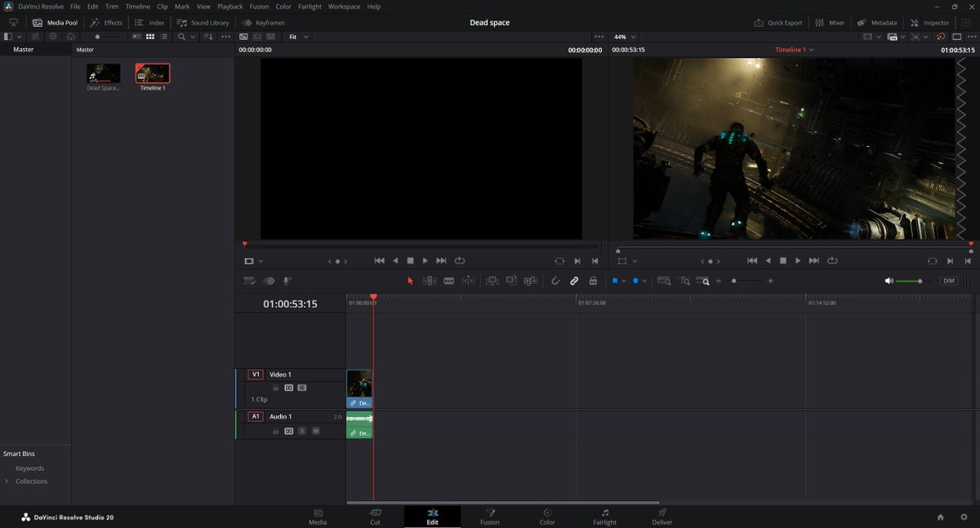Open the Metadata panel button
Screen dimensions: 980x528
877,23
